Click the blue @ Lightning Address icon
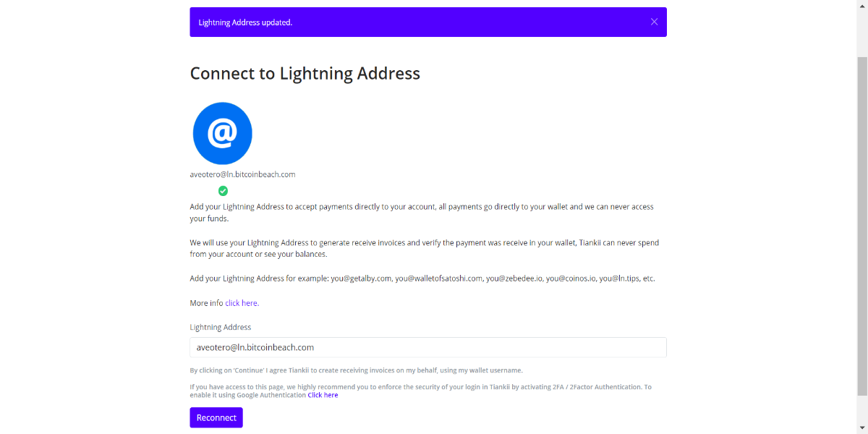868x434 pixels. point(223,133)
